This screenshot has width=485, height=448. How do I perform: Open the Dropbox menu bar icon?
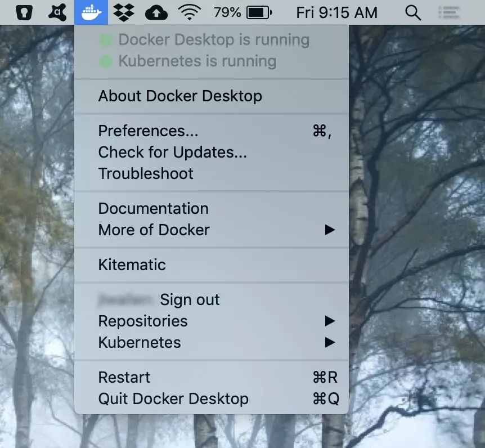point(124,12)
